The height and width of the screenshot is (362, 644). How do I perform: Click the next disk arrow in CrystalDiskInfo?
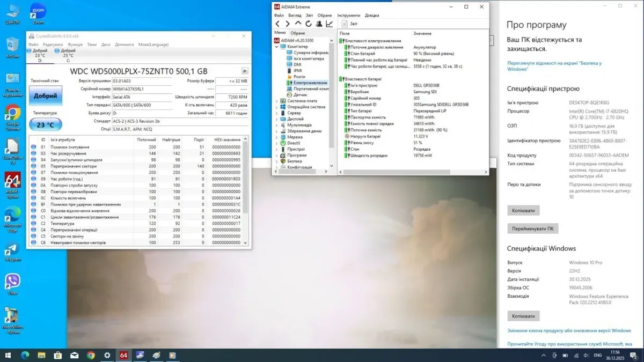245,71
